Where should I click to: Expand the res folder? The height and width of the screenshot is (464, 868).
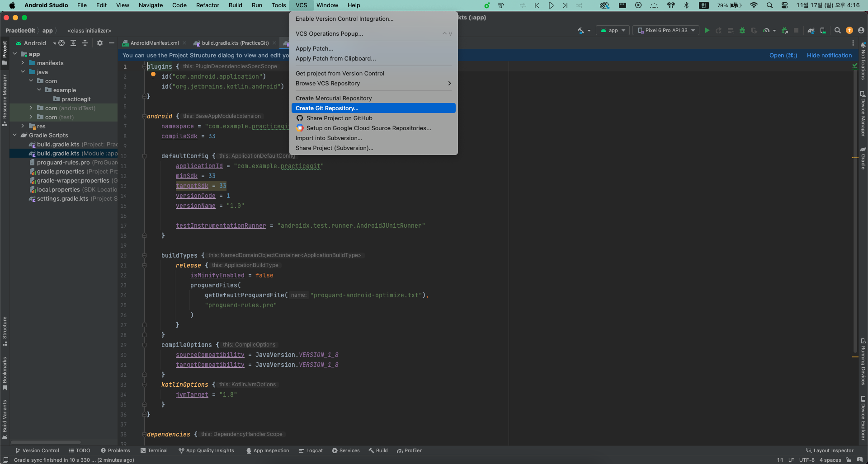point(23,127)
